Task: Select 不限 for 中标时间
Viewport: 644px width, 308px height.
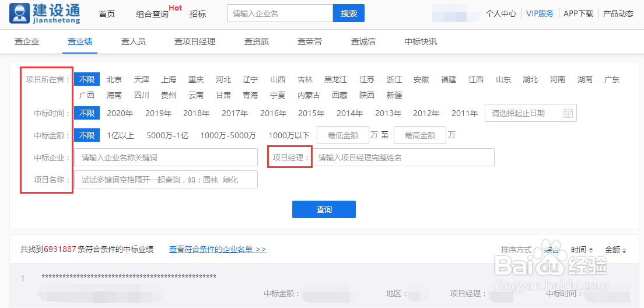Action: (x=87, y=113)
